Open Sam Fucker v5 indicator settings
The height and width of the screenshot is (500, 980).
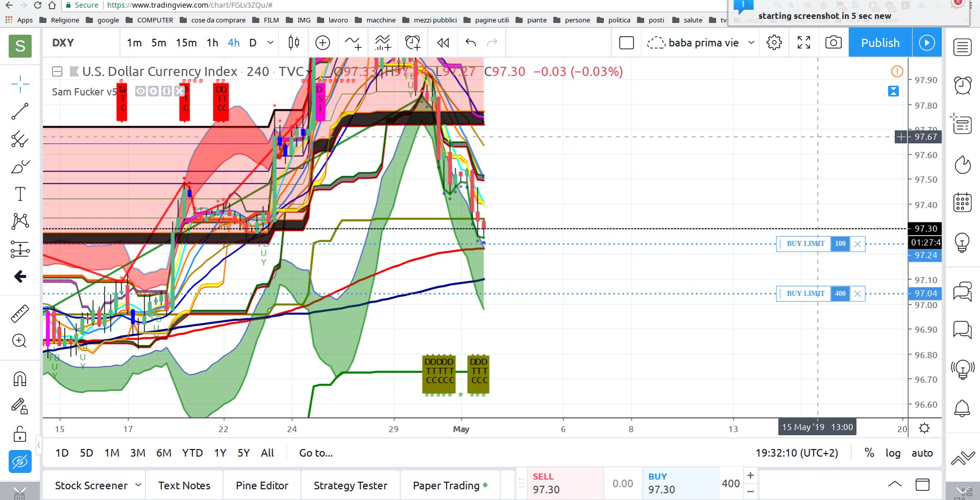point(153,91)
